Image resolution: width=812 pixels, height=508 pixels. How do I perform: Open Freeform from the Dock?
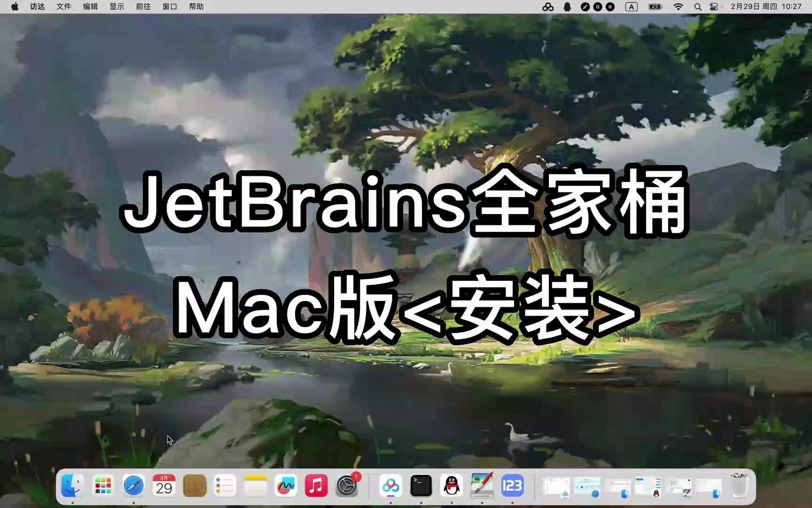pyautogui.click(x=286, y=485)
